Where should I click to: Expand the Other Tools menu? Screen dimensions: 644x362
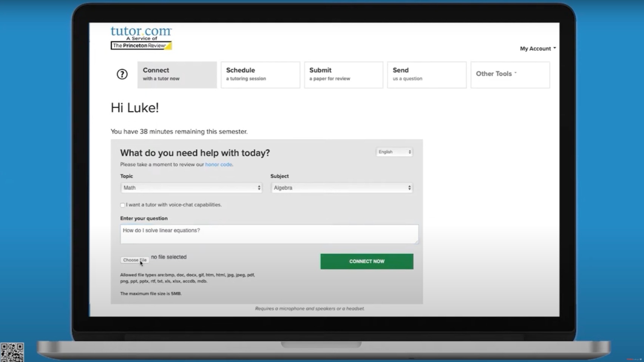pos(510,75)
